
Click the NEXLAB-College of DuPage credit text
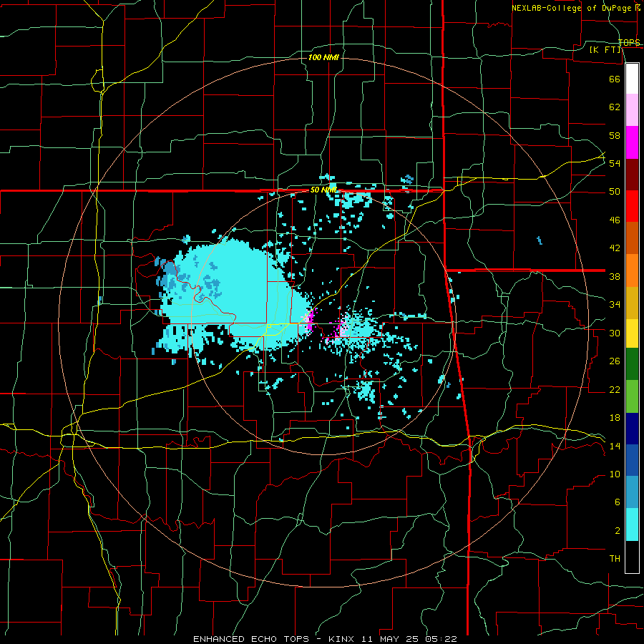572,8
